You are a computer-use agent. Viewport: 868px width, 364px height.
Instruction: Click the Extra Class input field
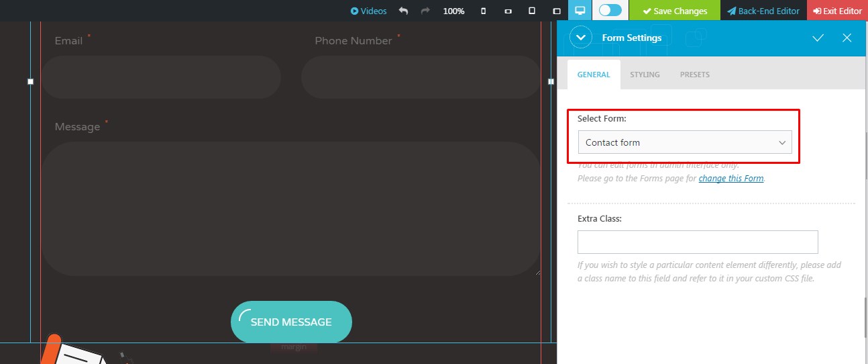click(697, 242)
